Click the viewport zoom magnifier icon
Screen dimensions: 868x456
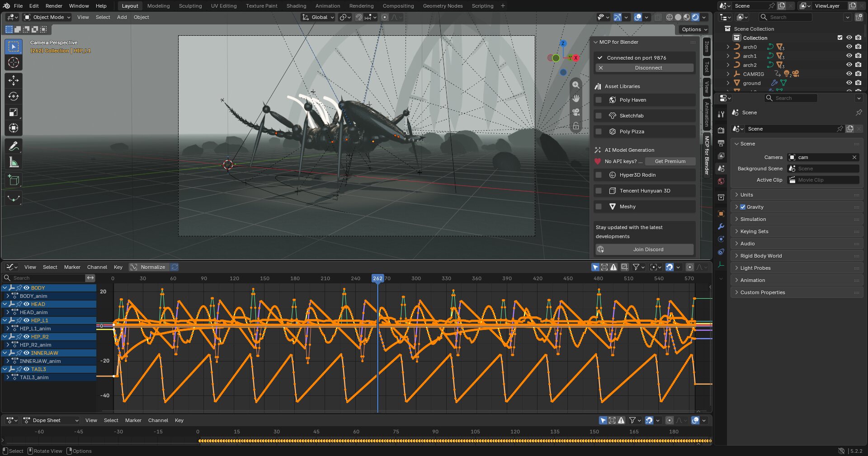[576, 85]
